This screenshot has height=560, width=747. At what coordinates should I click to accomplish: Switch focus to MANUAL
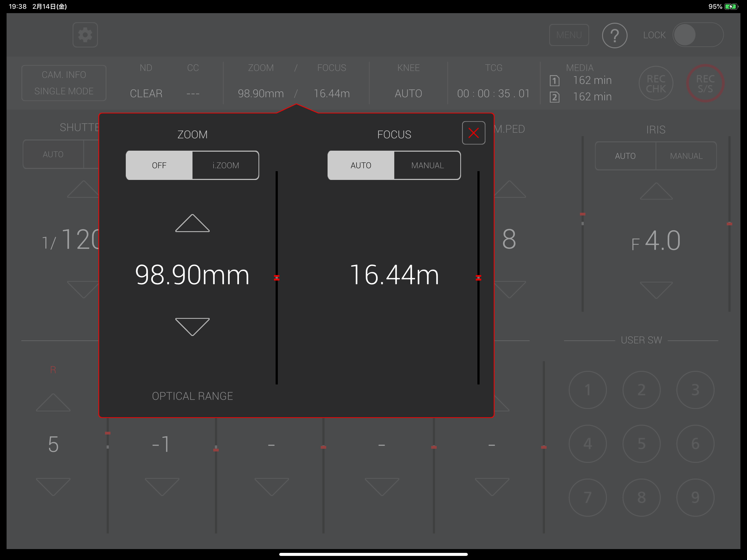427,165
